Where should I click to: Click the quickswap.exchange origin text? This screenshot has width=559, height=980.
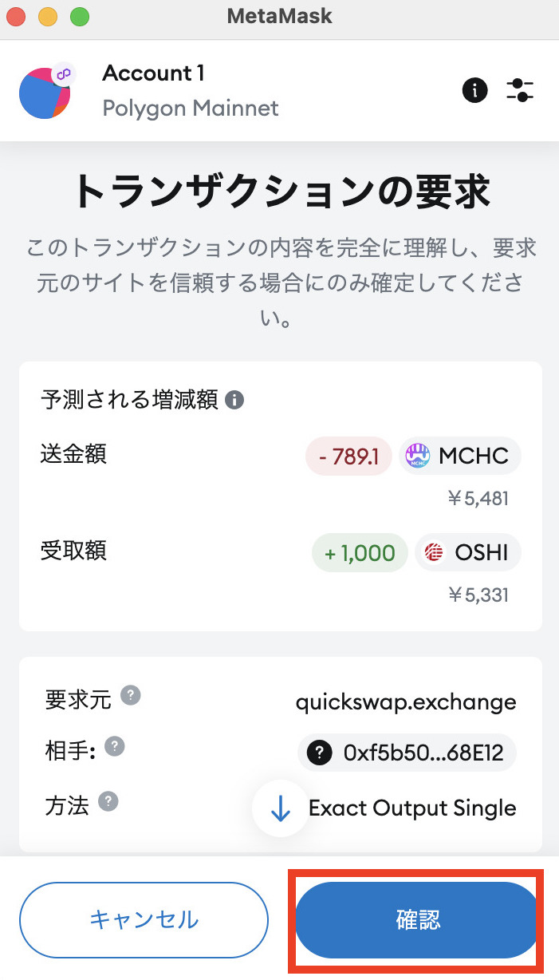(x=406, y=702)
